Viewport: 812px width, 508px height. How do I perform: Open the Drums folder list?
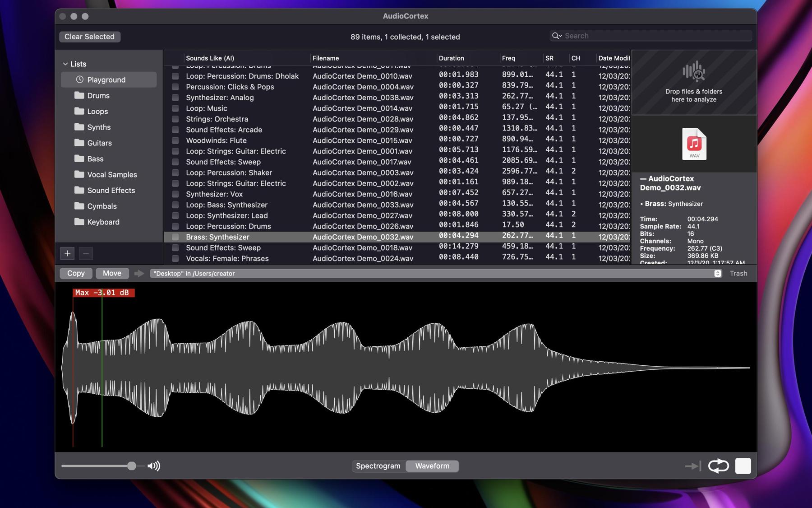pyautogui.click(x=98, y=96)
